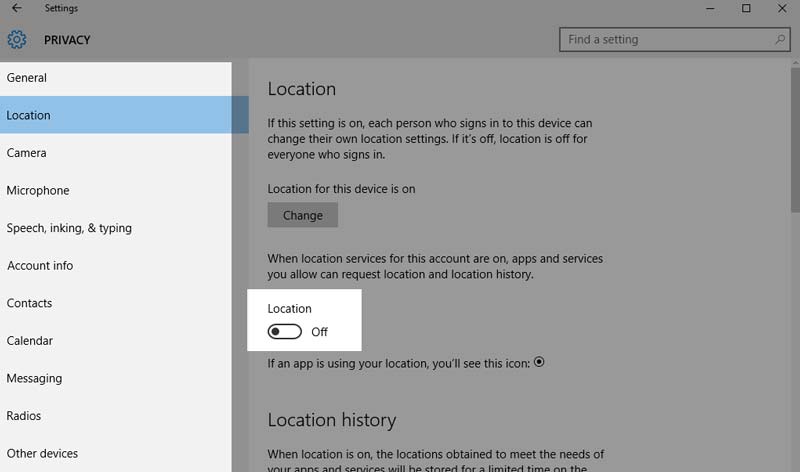Click the Location history heading
The width and height of the screenshot is (800, 472).
click(x=332, y=420)
